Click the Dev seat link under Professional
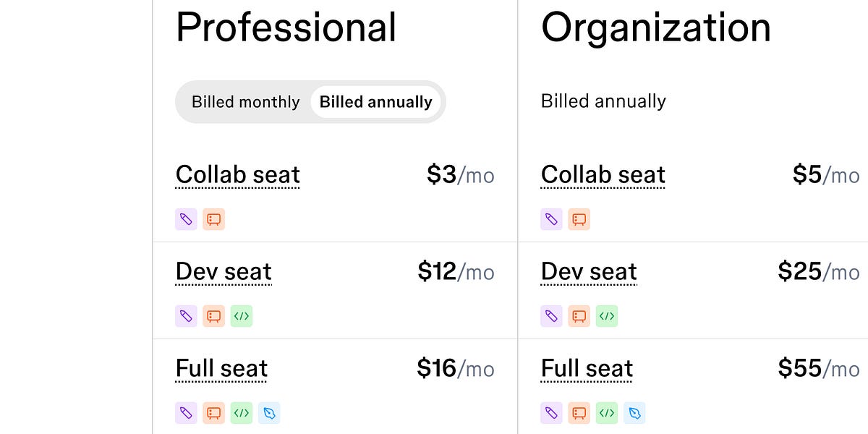The image size is (868, 434). click(x=223, y=271)
